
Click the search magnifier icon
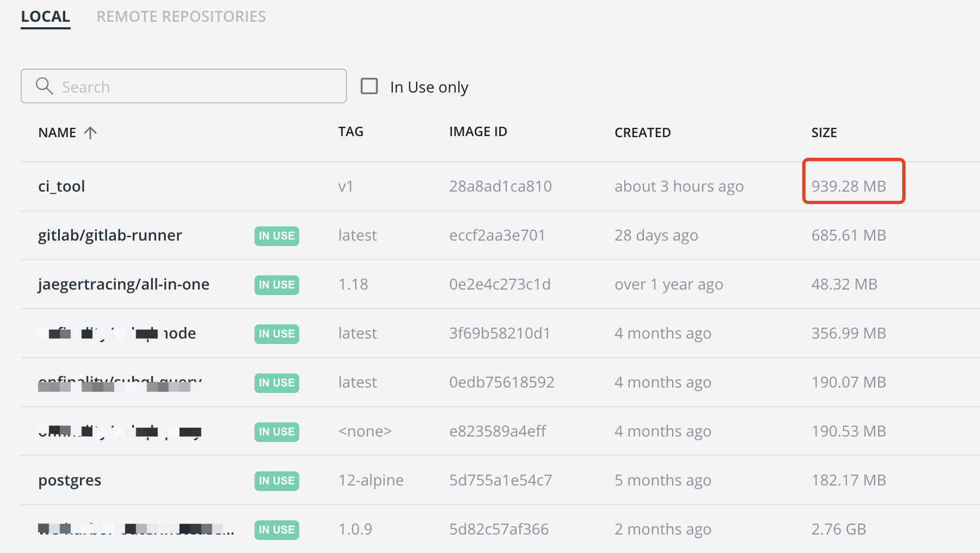tap(44, 86)
